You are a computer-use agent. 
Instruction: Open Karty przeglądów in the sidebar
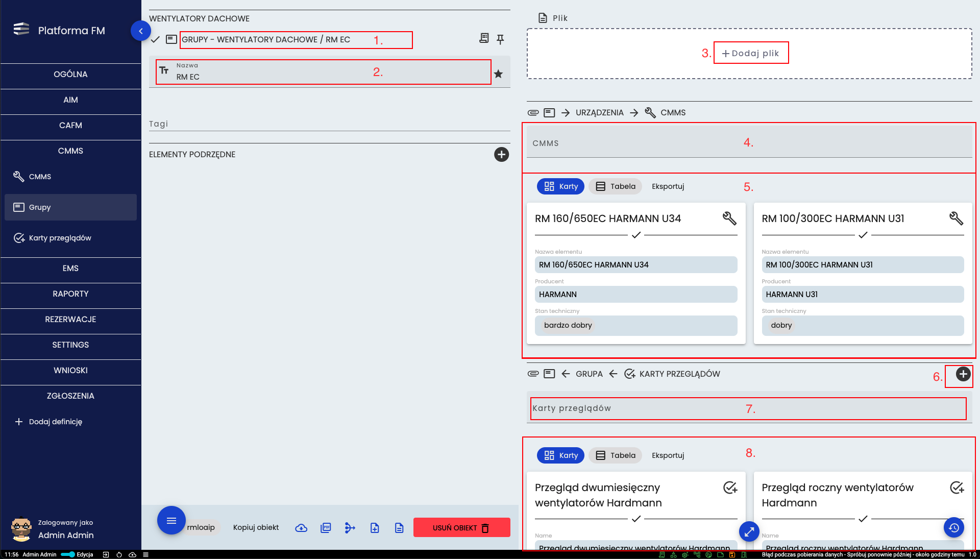point(70,238)
